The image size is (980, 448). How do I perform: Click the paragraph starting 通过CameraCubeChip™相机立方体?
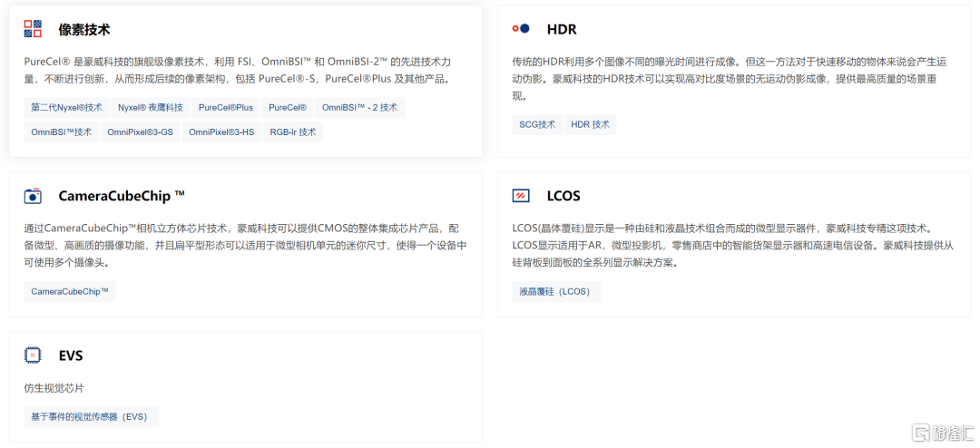pos(245,246)
